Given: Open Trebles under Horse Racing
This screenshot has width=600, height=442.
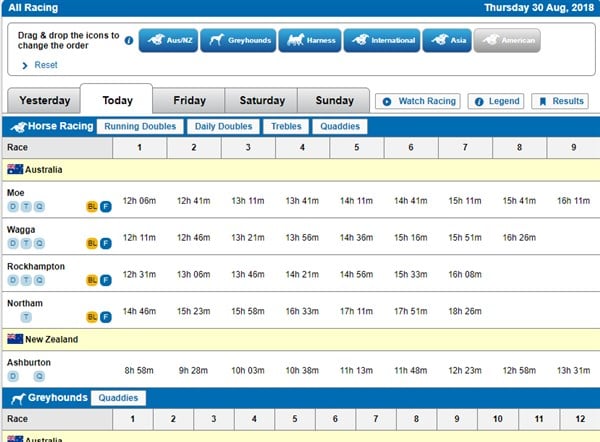Looking at the screenshot, I should 286,126.
